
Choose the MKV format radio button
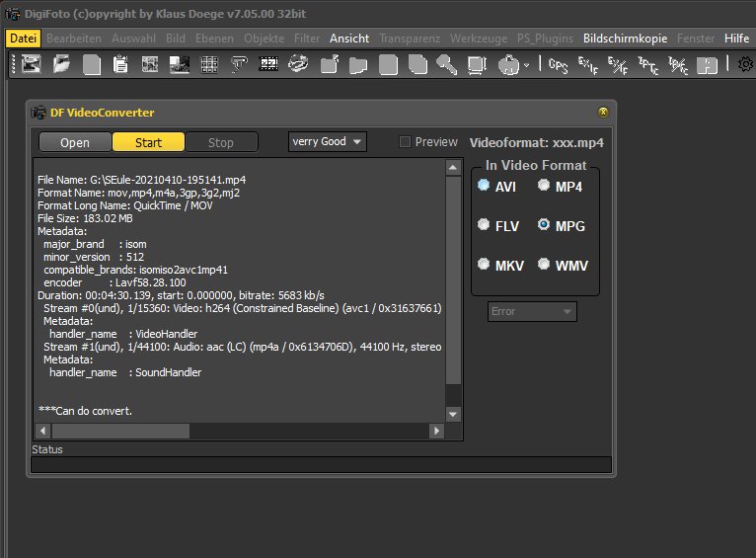click(x=484, y=265)
